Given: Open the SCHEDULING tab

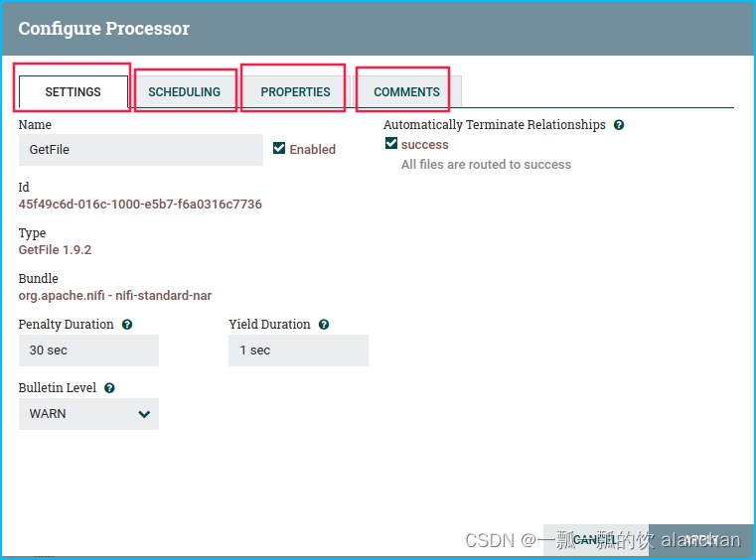Looking at the screenshot, I should coord(184,91).
